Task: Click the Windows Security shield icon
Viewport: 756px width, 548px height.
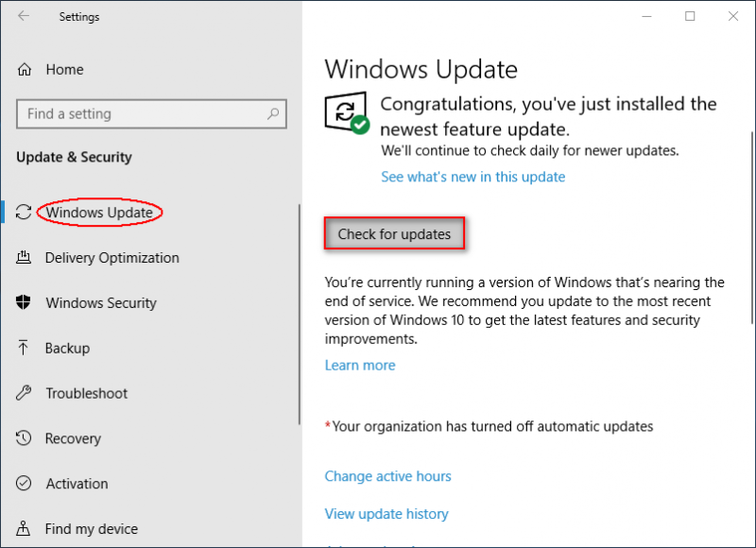Action: 23,302
